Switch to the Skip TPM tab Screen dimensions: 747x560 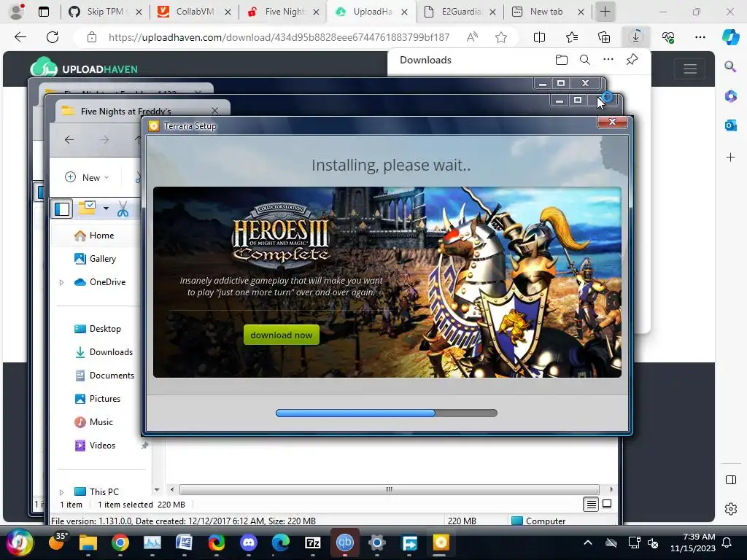pos(105,12)
